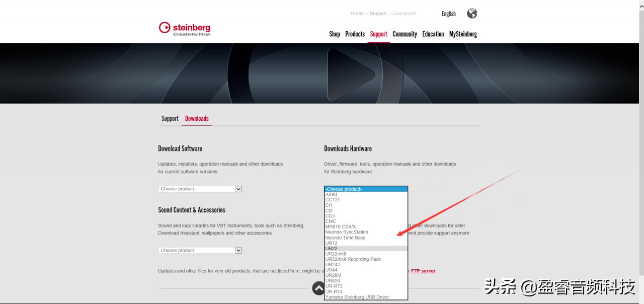This screenshot has width=644, height=304.
Task: Select UR22mkII Recording Pack option
Action: coord(366,259)
